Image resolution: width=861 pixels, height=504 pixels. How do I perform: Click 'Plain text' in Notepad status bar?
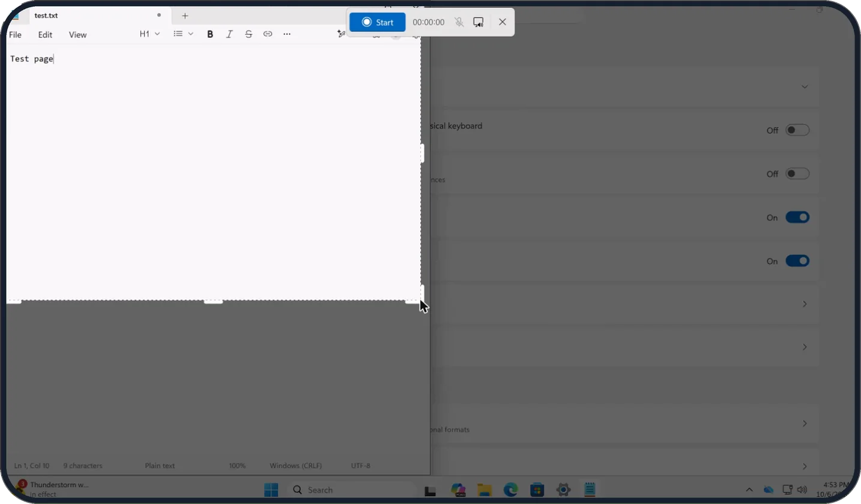(x=160, y=466)
